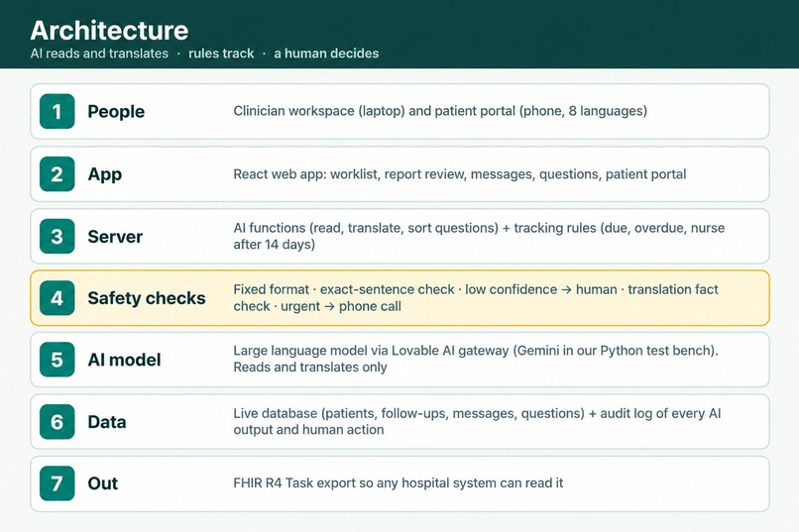Click the "FHIR R4 Task export" description
This screenshot has width=799, height=532.
point(399,482)
